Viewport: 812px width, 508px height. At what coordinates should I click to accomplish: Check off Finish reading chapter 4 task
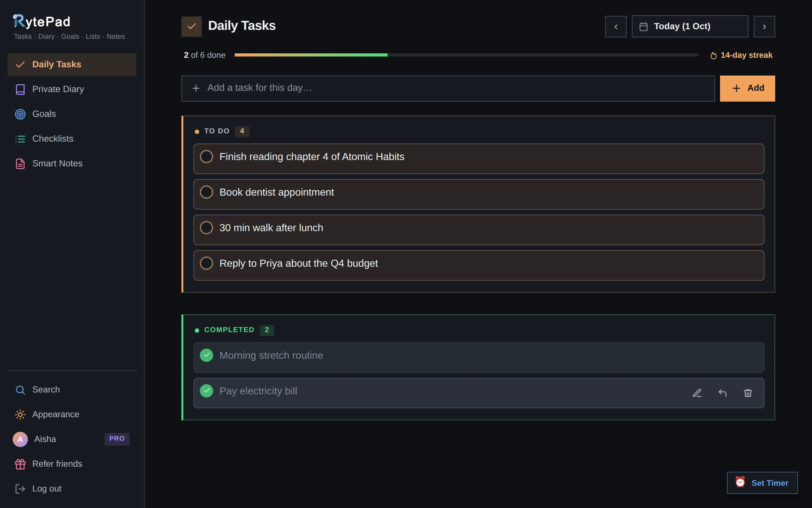click(206, 157)
